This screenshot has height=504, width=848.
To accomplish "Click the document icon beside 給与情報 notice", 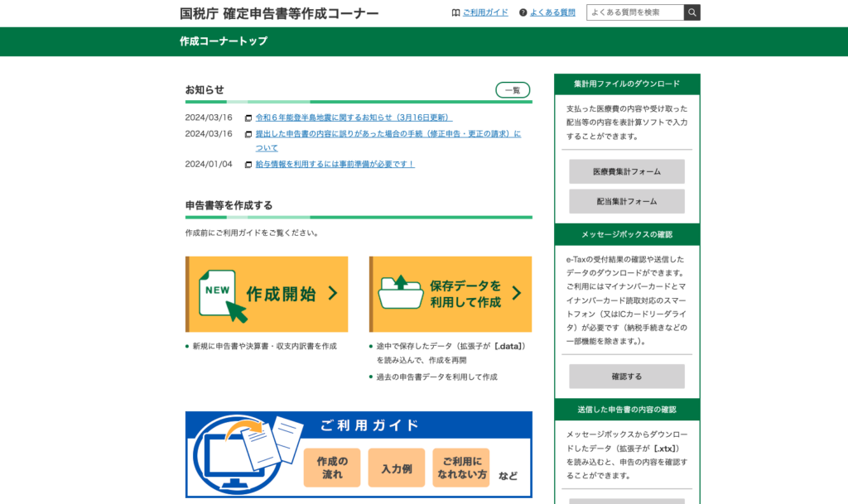I will (x=248, y=163).
